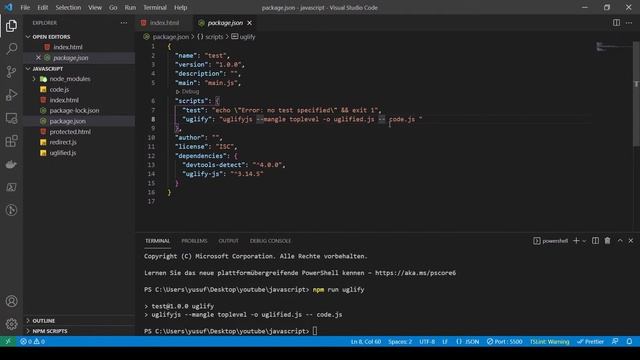This screenshot has height=360, width=640.
Task: Click the Spaces: 2 indentation setting
Action: click(400, 342)
